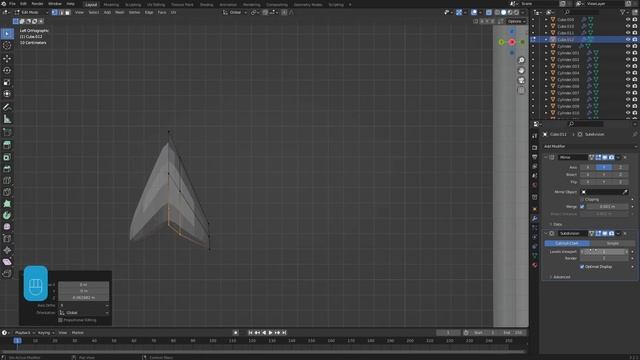Toggle the Optimal Display checkbox
This screenshot has width=640, height=360.
[582, 267]
